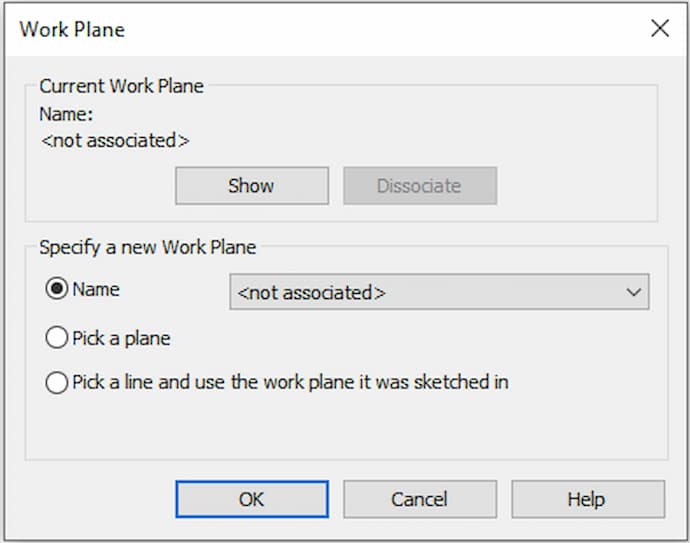Click the Current Work Plane group heading

[x=121, y=86]
